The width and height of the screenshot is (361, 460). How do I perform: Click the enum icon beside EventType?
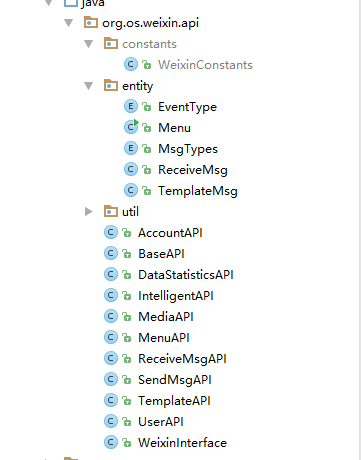click(131, 106)
